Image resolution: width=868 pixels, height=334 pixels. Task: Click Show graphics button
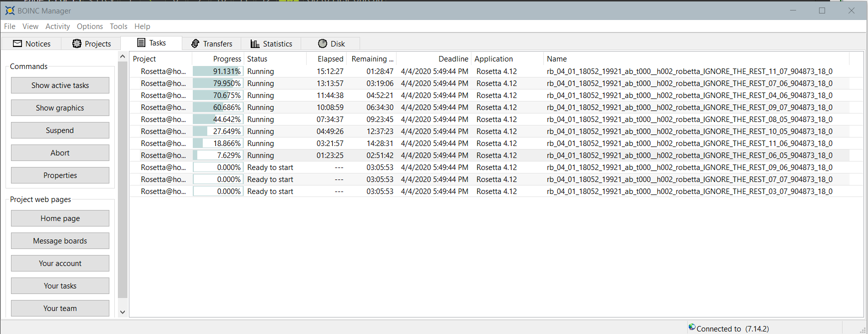[60, 108]
